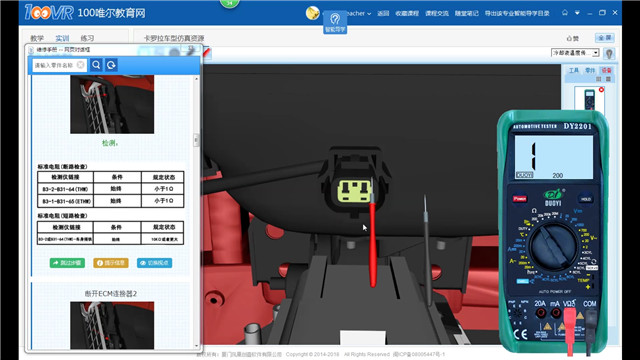Click the part name search input field
The image size is (640, 360).
[x=54, y=65]
